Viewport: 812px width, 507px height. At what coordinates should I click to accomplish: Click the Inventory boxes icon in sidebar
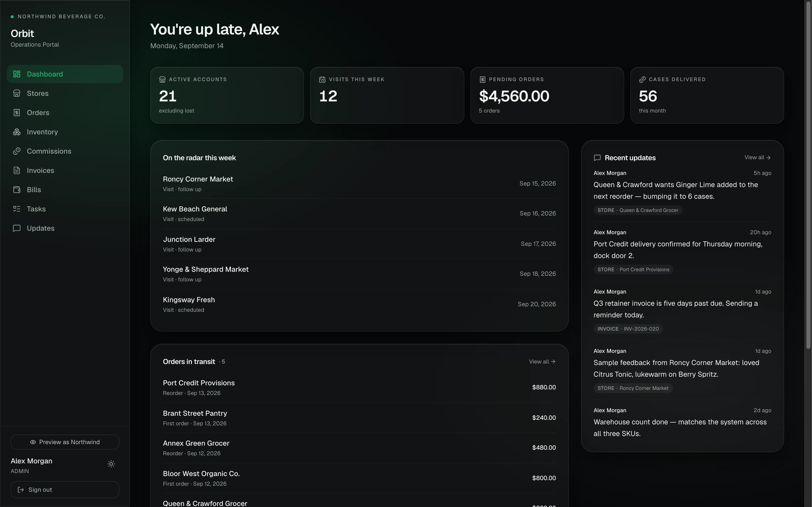17,132
